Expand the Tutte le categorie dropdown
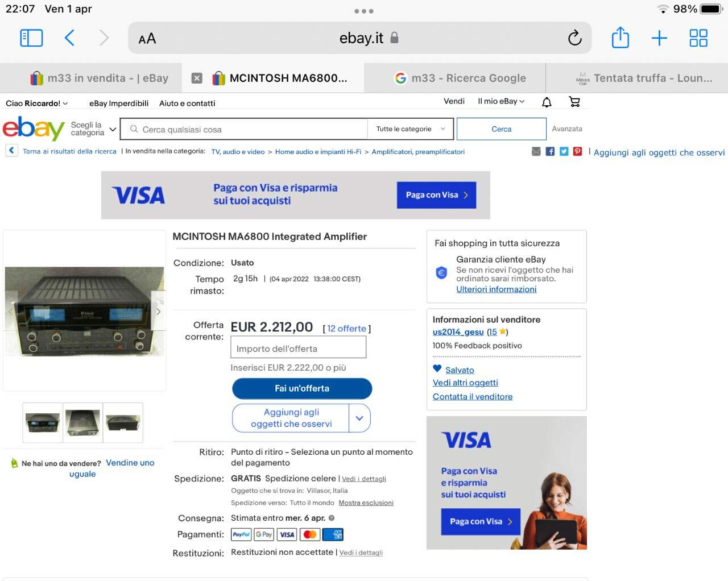 pyautogui.click(x=411, y=129)
